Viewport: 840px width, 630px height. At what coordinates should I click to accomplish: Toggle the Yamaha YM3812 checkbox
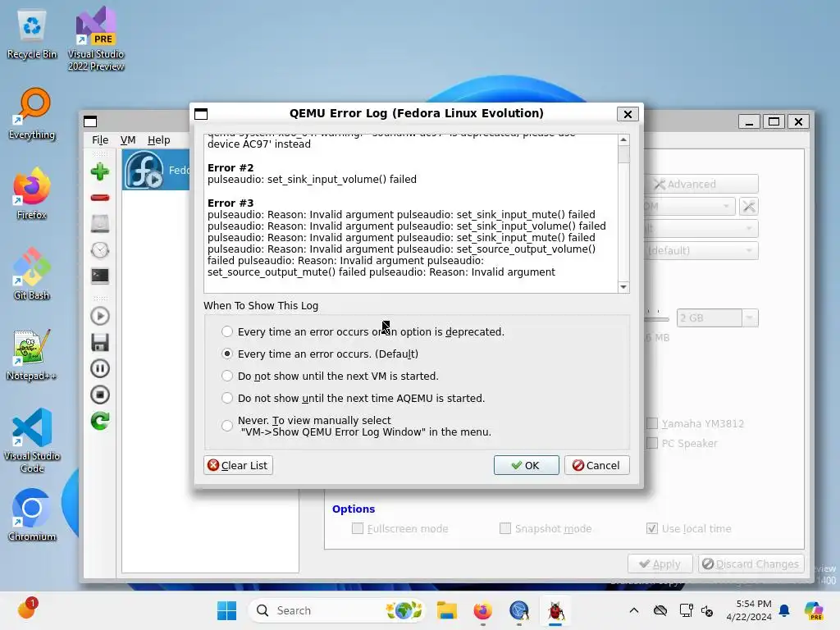pyautogui.click(x=652, y=424)
